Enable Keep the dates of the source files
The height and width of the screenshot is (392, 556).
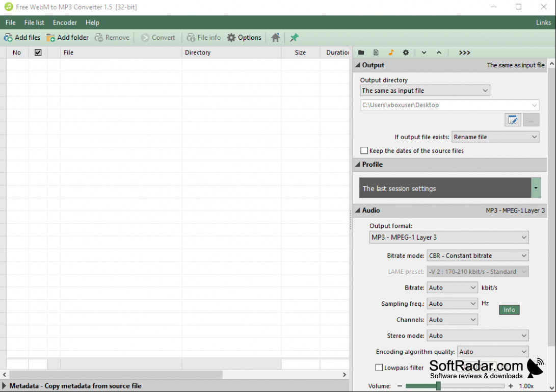click(364, 150)
